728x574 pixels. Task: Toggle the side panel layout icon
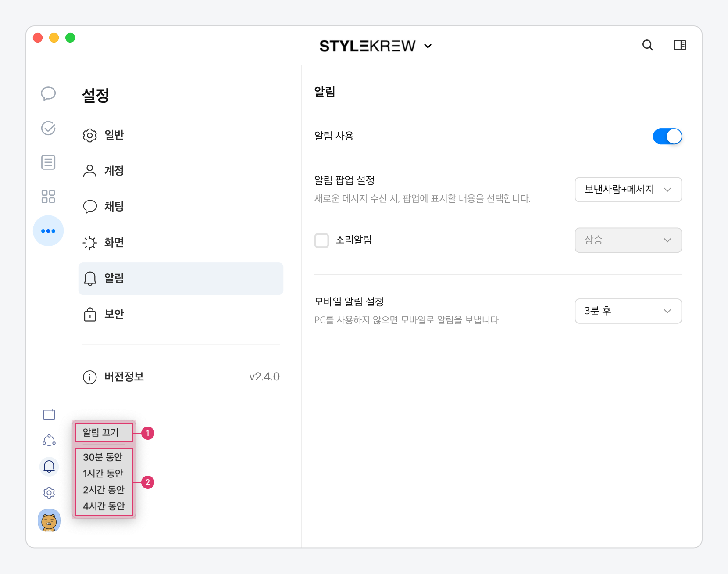coord(680,45)
